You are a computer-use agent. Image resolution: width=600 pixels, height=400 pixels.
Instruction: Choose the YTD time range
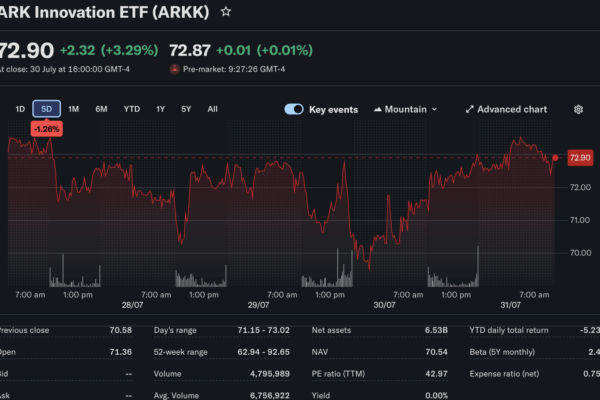132,109
